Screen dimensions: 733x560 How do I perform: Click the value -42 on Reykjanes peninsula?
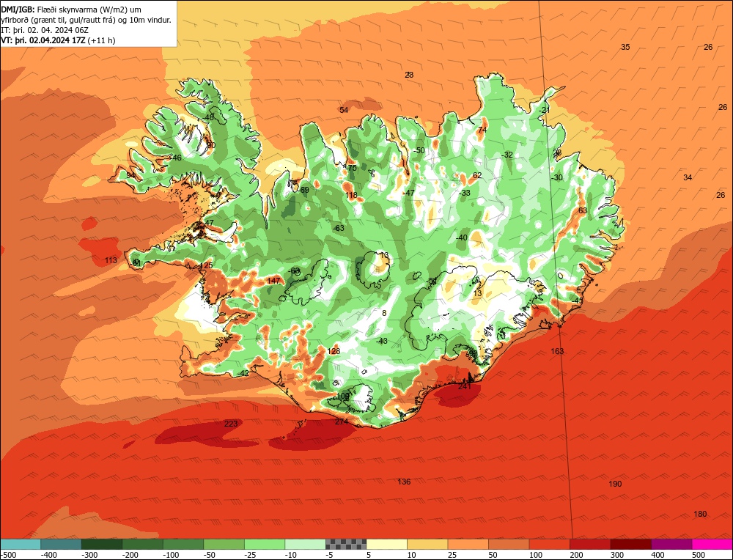243,373
